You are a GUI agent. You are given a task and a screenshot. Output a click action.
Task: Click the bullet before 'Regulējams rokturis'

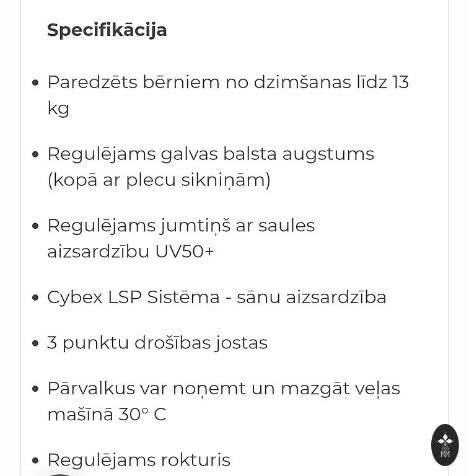point(35,460)
